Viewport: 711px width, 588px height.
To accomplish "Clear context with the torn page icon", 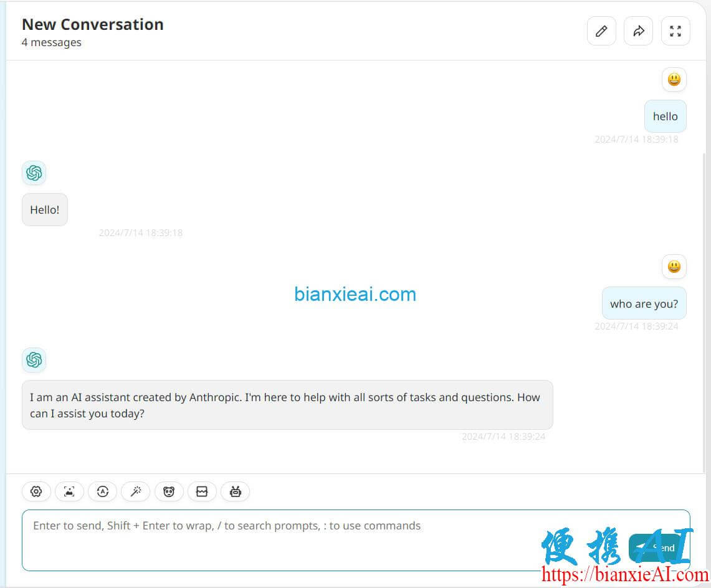I will [203, 491].
